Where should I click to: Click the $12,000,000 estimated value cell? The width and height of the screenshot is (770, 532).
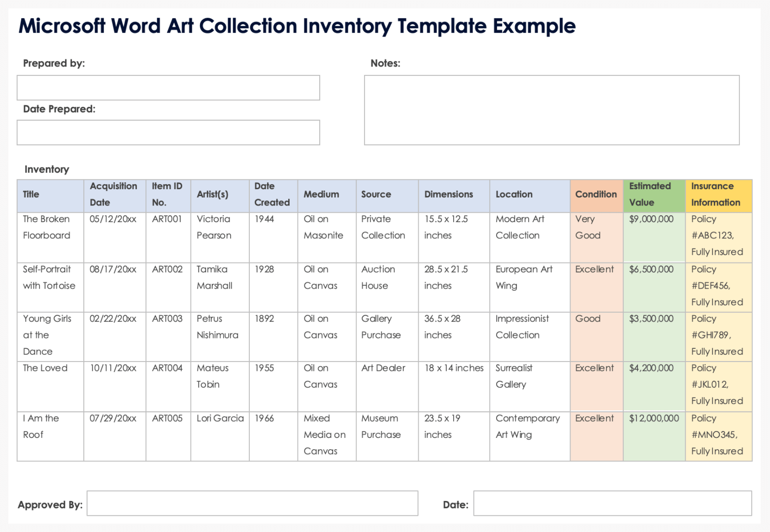click(x=654, y=419)
